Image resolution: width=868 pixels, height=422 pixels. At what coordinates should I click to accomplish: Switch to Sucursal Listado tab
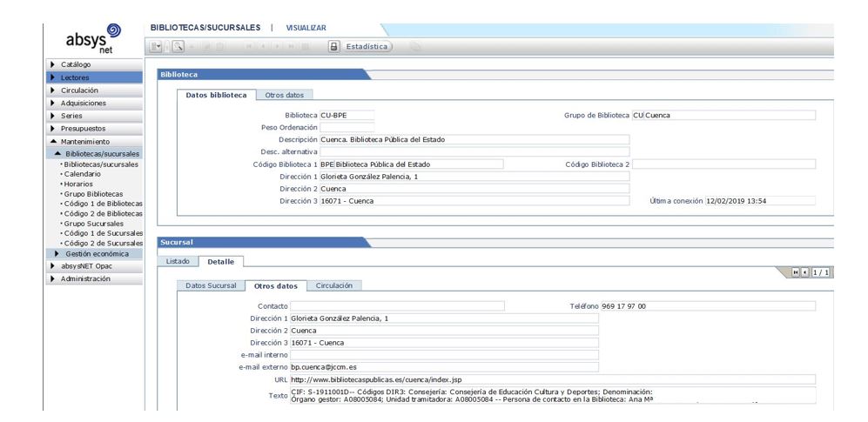(178, 261)
